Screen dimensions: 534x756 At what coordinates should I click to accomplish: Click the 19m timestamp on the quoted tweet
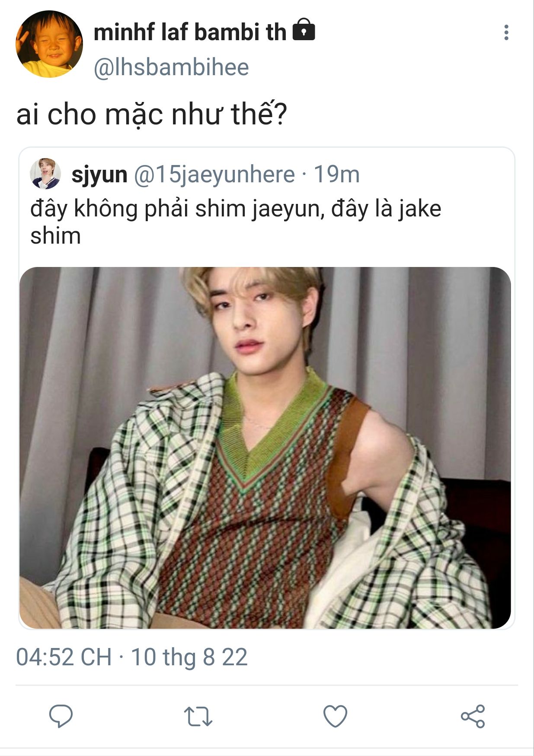coord(336,175)
